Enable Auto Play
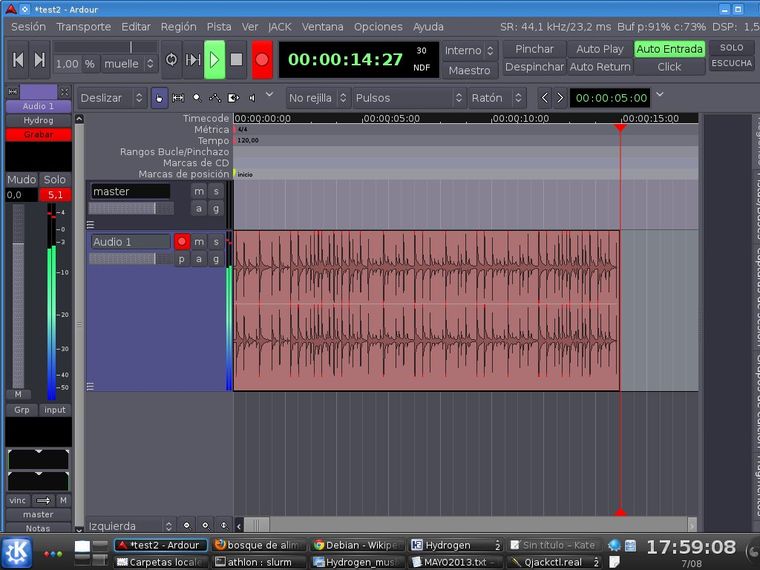760x570 pixels. pyautogui.click(x=600, y=49)
